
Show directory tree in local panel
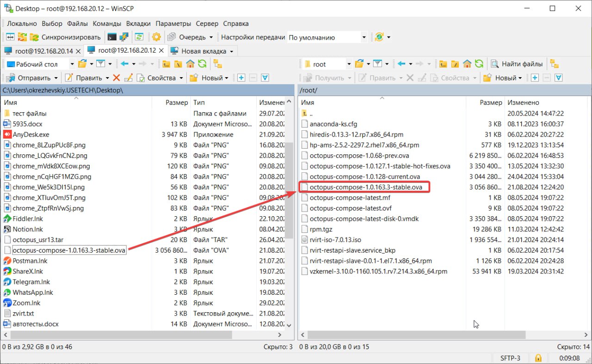(218, 64)
